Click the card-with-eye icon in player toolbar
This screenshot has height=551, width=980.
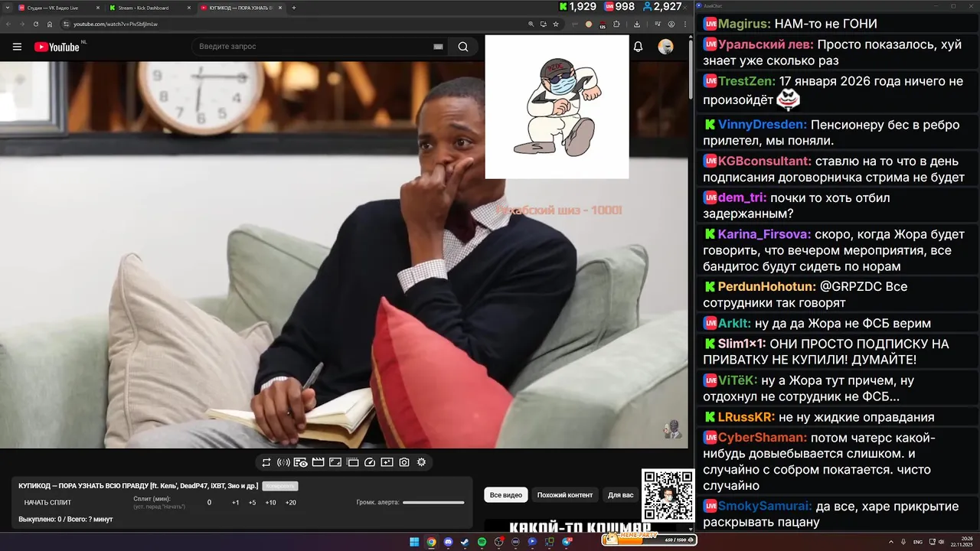tap(300, 462)
